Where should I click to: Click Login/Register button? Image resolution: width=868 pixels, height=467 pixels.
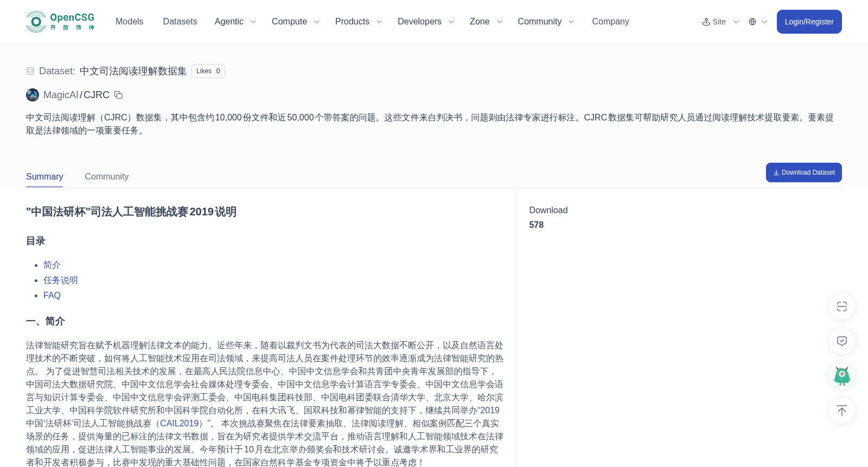click(809, 22)
